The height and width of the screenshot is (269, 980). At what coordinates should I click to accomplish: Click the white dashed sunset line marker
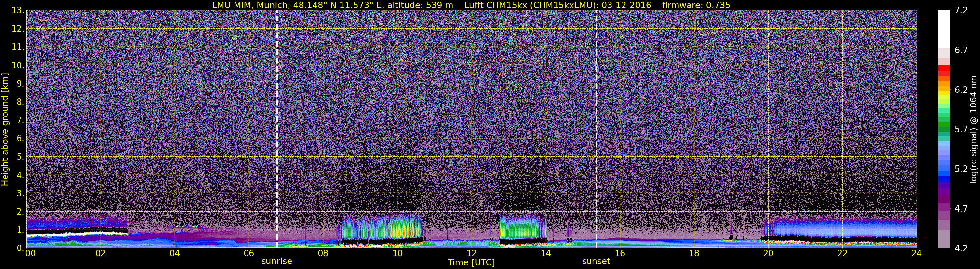click(596, 129)
